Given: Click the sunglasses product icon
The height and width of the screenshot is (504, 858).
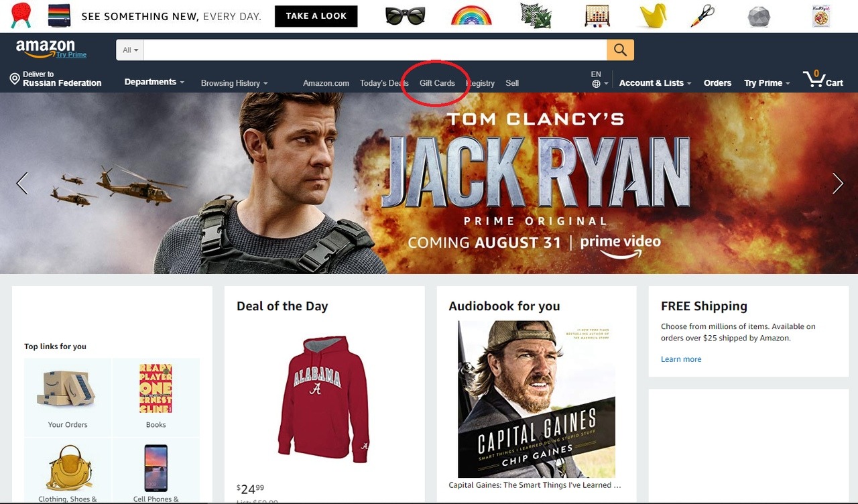Looking at the screenshot, I should point(405,15).
